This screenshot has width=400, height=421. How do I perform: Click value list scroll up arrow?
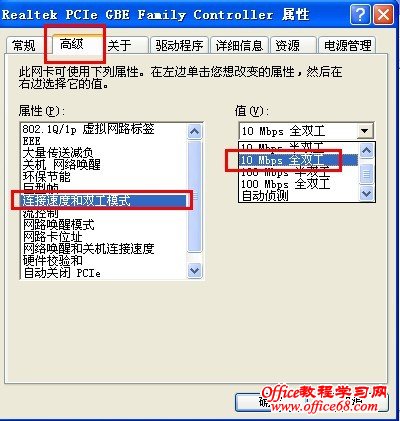367,151
